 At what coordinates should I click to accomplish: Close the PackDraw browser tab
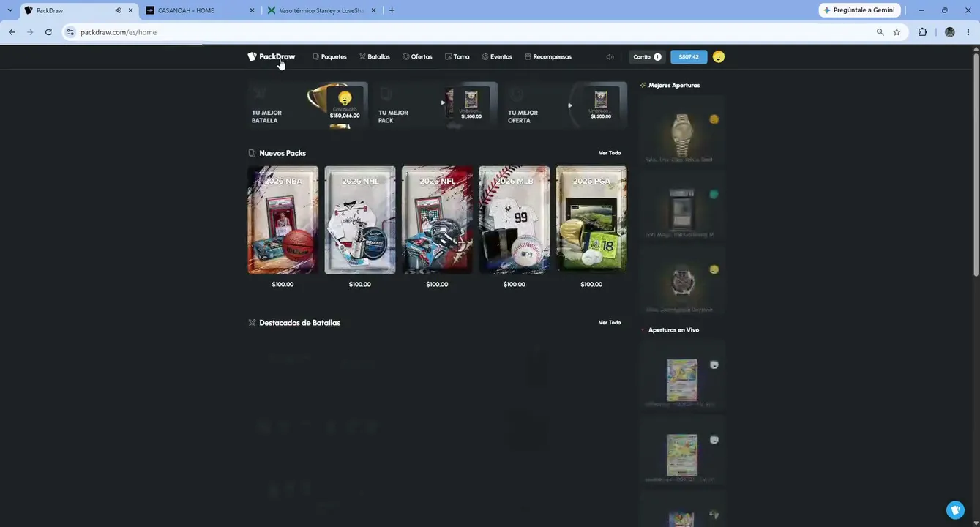pos(131,10)
